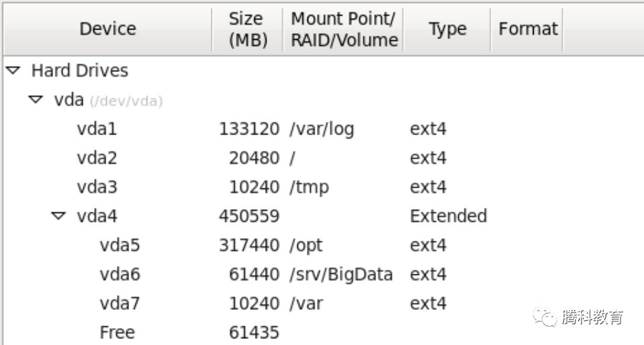Sort by Size (MB) column header
Screen dimensions: 644x345
(246, 29)
